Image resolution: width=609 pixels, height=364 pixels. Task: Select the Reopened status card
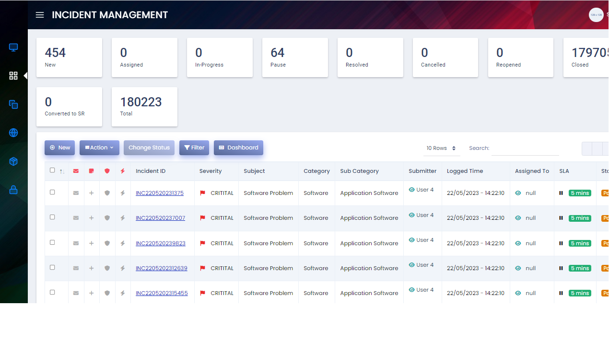point(521,57)
